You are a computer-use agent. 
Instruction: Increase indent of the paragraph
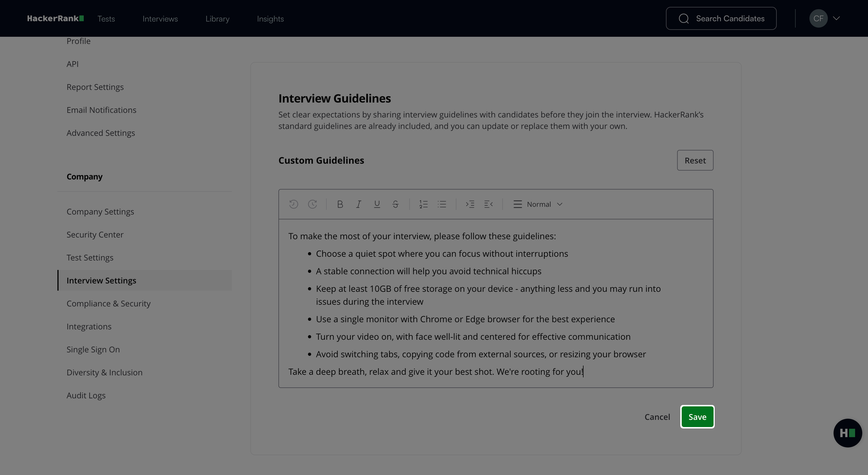pyautogui.click(x=470, y=204)
